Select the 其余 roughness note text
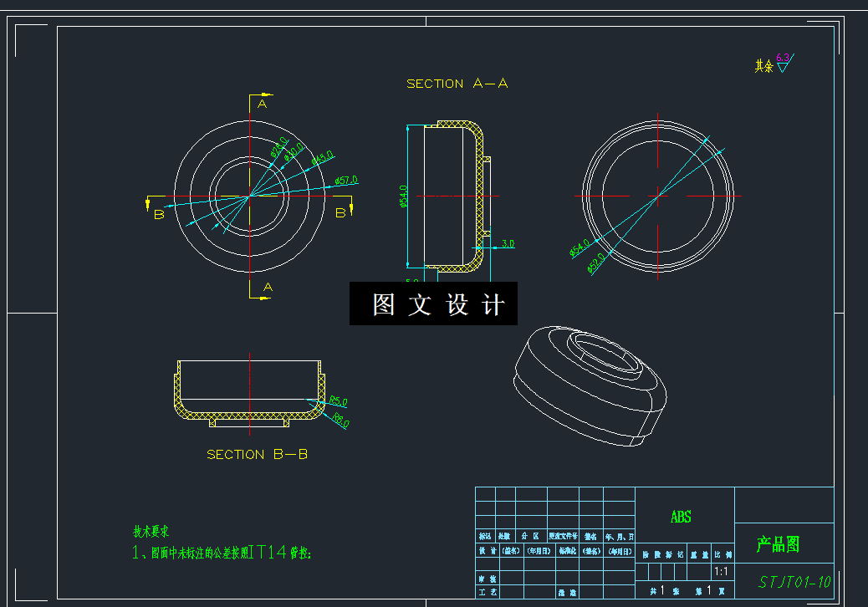868x607 pixels. pyautogui.click(x=764, y=66)
